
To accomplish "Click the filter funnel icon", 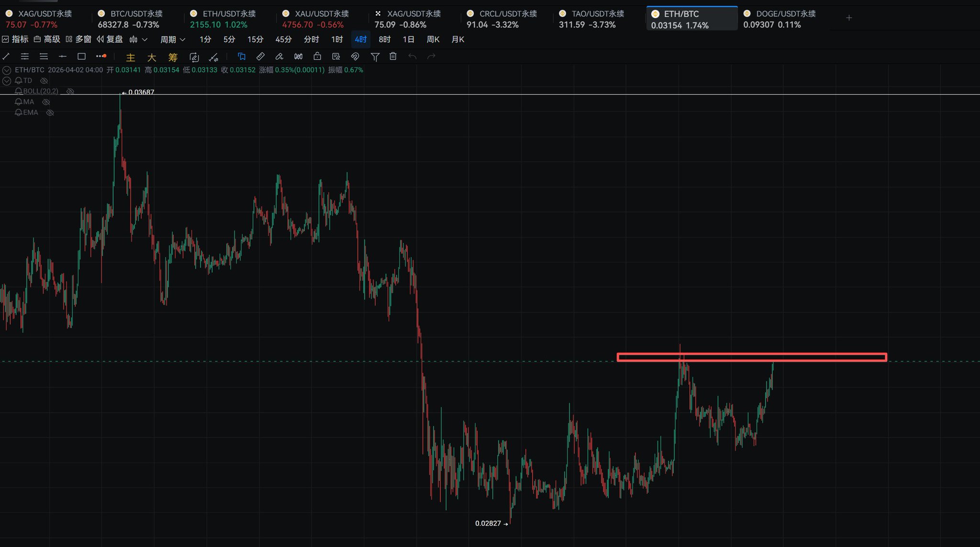I will click(x=375, y=57).
